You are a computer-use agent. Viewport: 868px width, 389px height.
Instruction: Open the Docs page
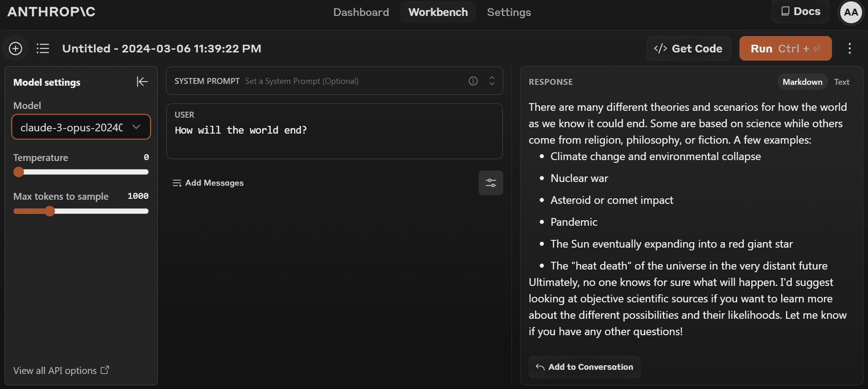tap(801, 11)
